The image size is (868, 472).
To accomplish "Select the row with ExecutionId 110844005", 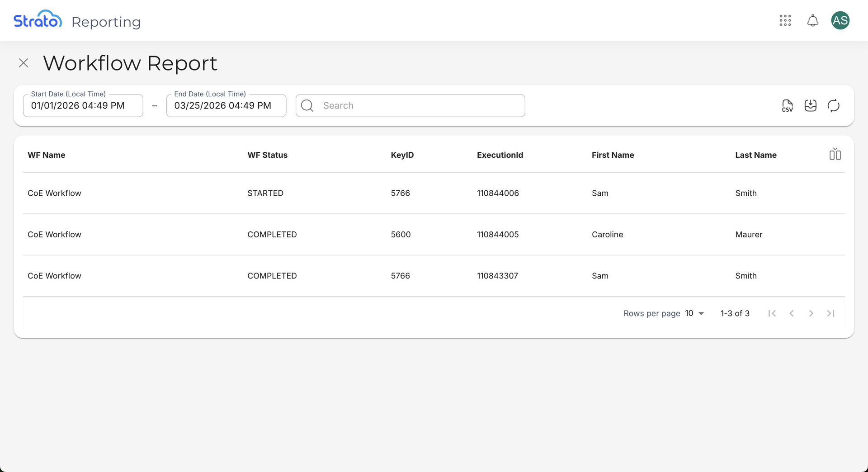I will pos(497,235).
